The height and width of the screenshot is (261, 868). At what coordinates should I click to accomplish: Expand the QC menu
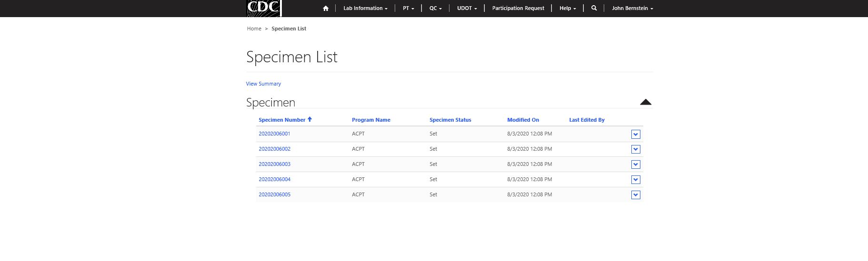point(435,9)
